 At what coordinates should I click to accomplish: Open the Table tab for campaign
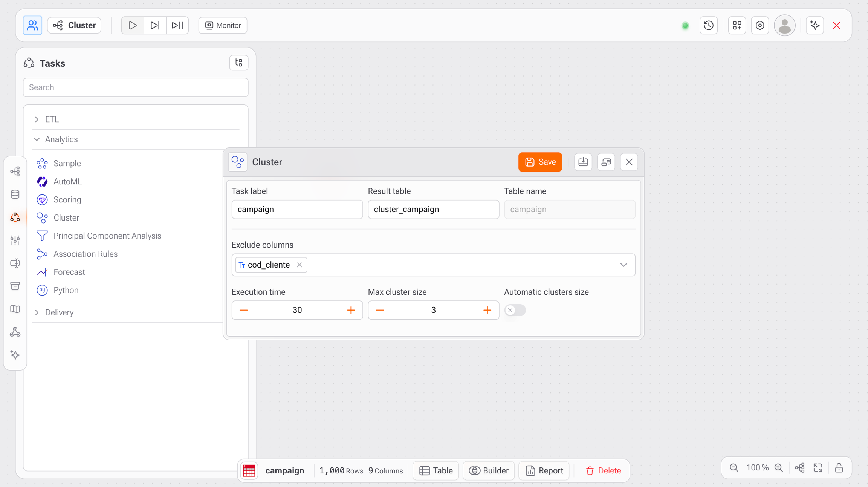coord(436,470)
